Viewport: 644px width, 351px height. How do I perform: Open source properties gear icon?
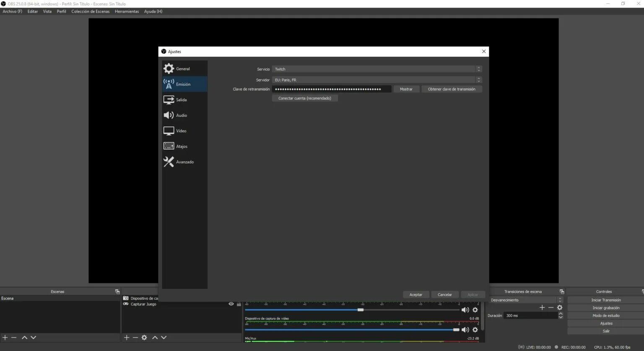point(144,338)
